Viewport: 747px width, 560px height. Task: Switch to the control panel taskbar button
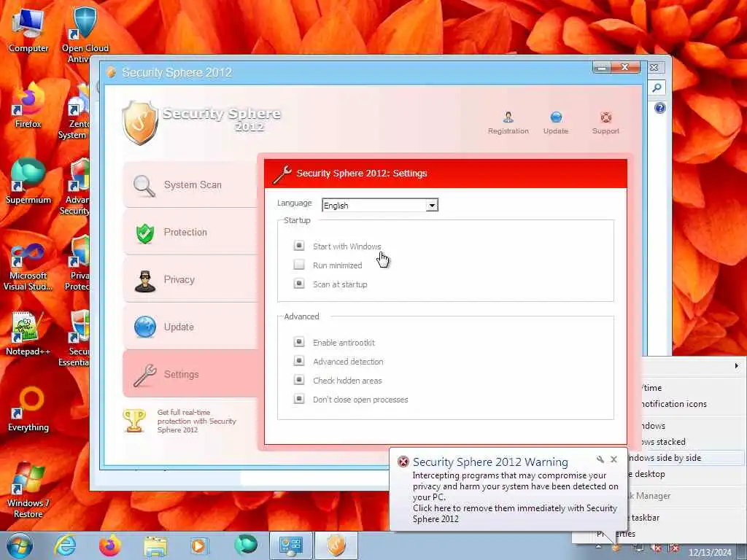tap(291, 545)
